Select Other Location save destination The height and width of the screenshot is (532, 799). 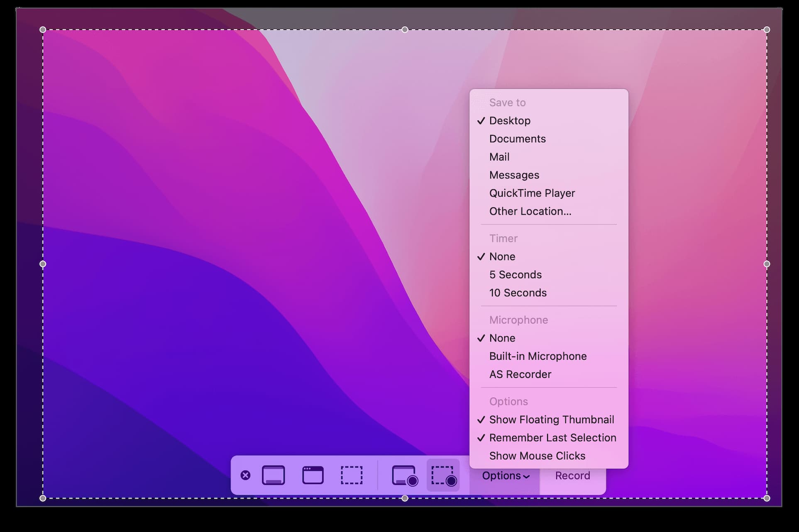[530, 211]
